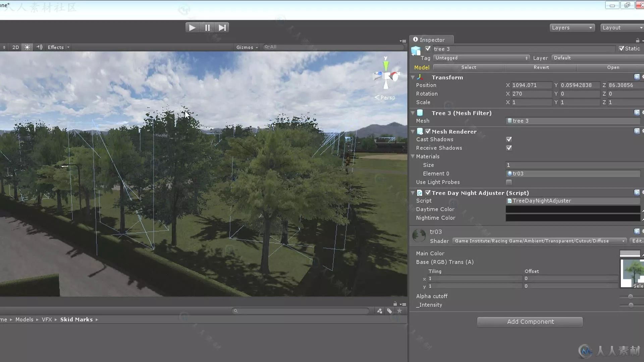Open the Nightime Color swatch
Viewport: 644px width, 362px height.
573,218
